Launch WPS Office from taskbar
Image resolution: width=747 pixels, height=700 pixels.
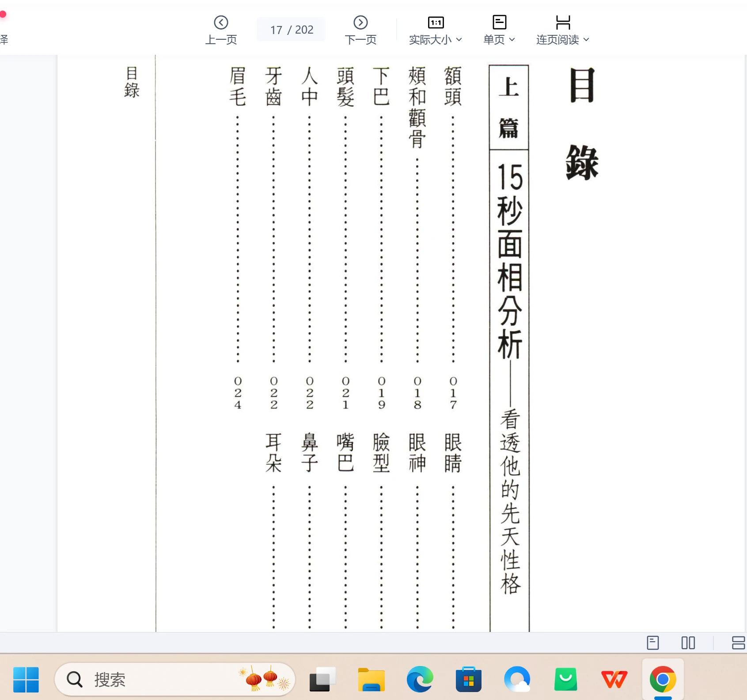[614, 679]
